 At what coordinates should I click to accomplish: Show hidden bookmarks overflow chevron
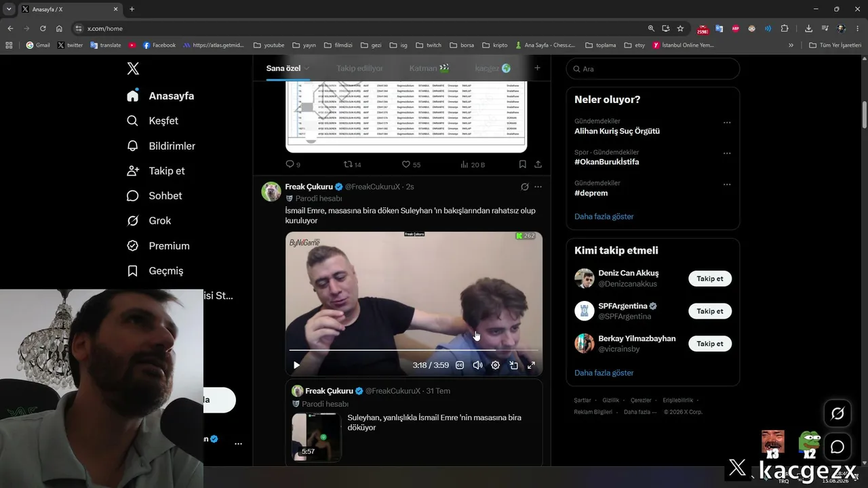pyautogui.click(x=791, y=45)
